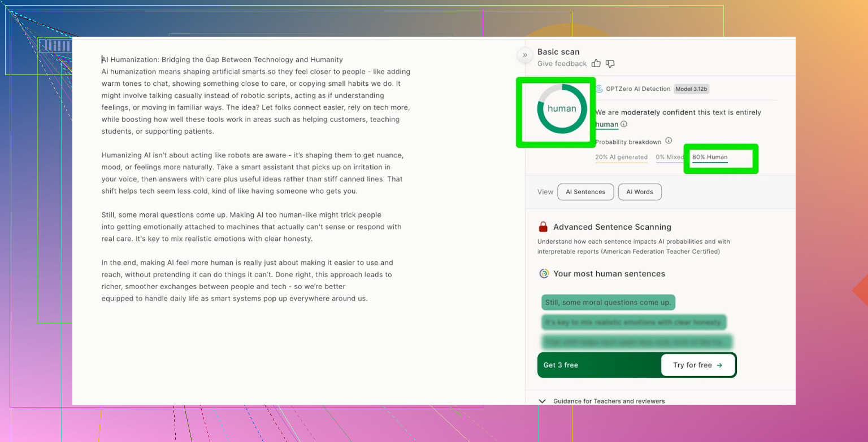Screen dimensions: 868x442
Task: Click the thumbs down feedback icon
Action: tap(610, 64)
